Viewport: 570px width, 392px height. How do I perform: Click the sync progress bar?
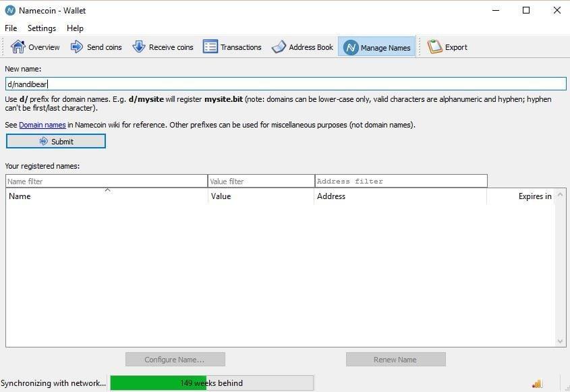pos(211,383)
